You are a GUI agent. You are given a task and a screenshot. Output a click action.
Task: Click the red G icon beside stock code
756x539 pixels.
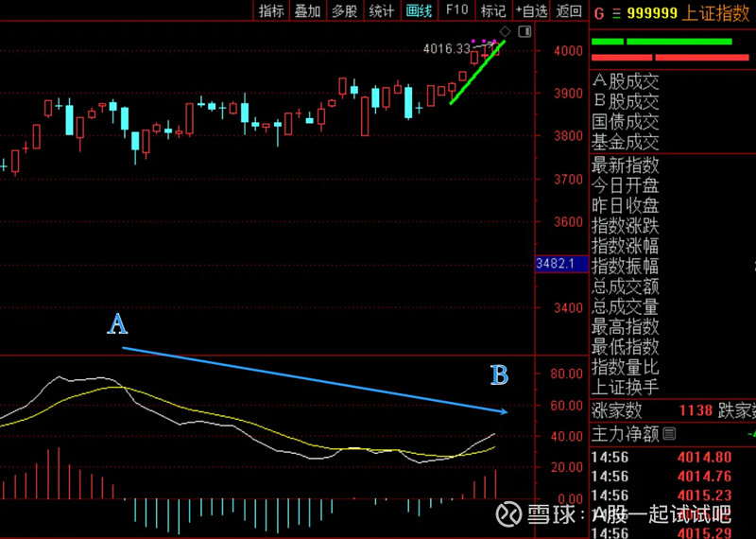pos(599,13)
